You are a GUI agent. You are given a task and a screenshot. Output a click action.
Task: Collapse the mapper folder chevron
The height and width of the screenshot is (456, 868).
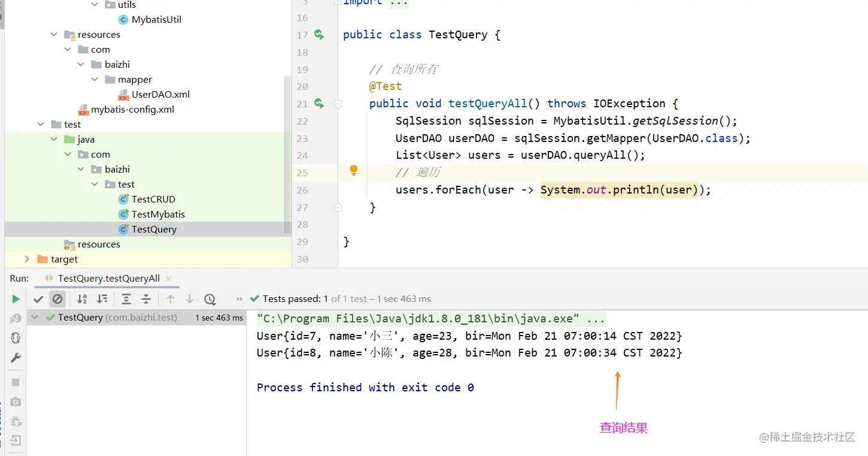(95, 80)
